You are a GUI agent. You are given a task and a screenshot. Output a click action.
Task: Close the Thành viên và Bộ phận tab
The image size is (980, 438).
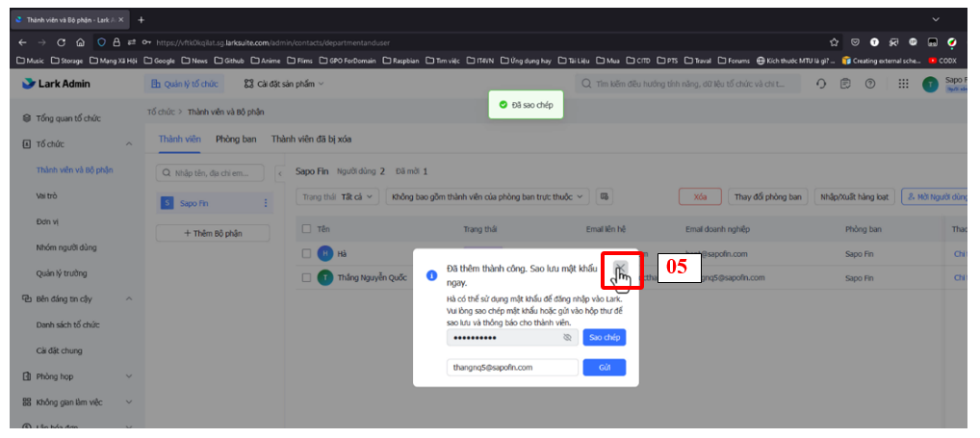[x=120, y=20]
